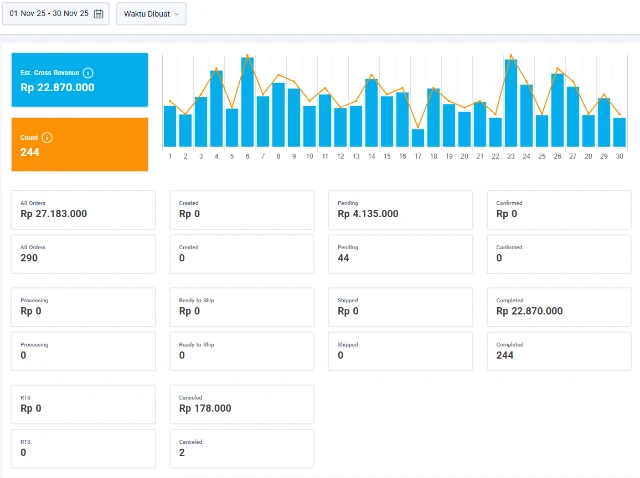Click the All Orders Rp 27.183.000 card
The height and width of the screenshot is (478, 640).
coord(83,210)
